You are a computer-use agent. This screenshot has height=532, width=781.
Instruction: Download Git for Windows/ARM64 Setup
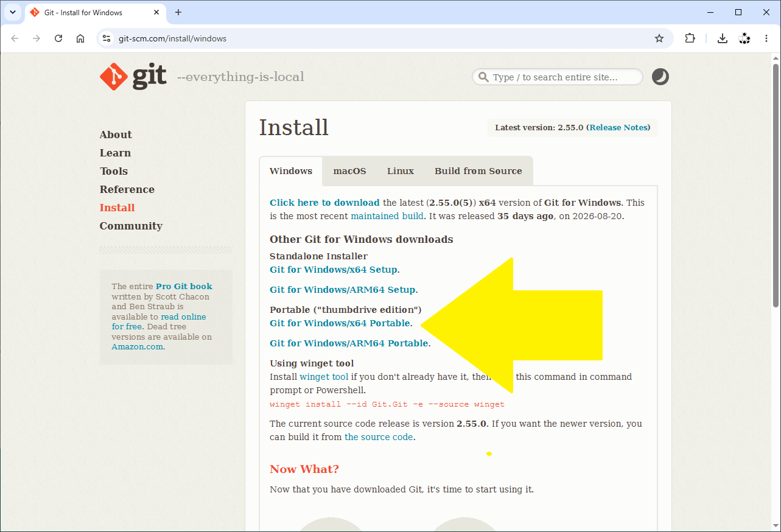coord(343,290)
